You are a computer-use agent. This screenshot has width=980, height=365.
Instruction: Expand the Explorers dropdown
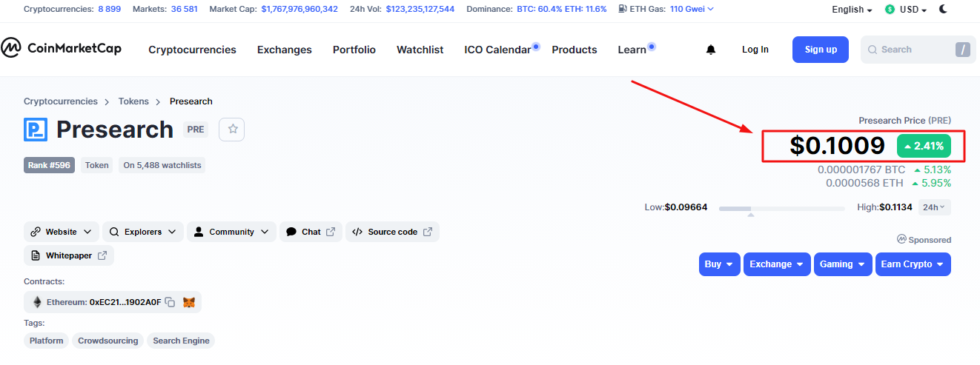pos(143,232)
